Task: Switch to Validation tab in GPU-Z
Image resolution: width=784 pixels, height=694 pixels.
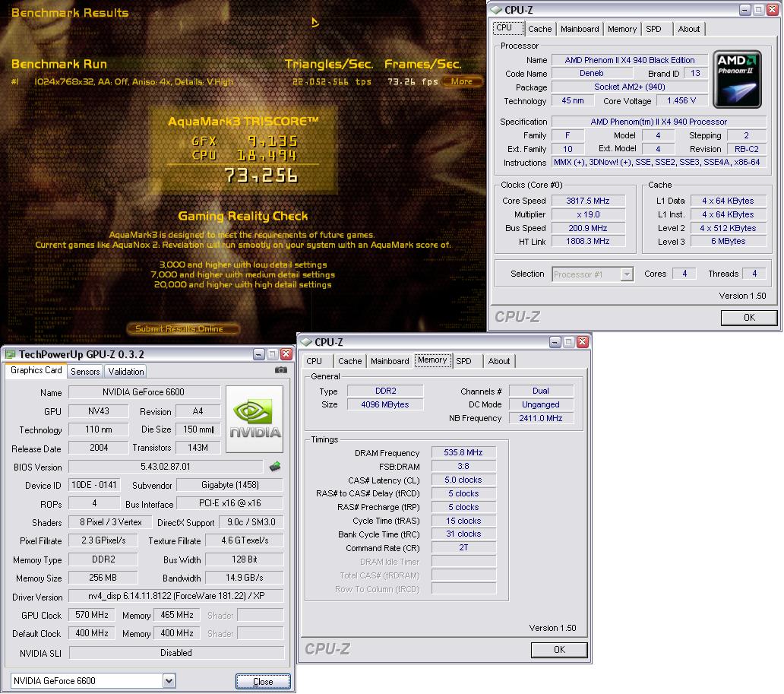Action: click(x=126, y=371)
